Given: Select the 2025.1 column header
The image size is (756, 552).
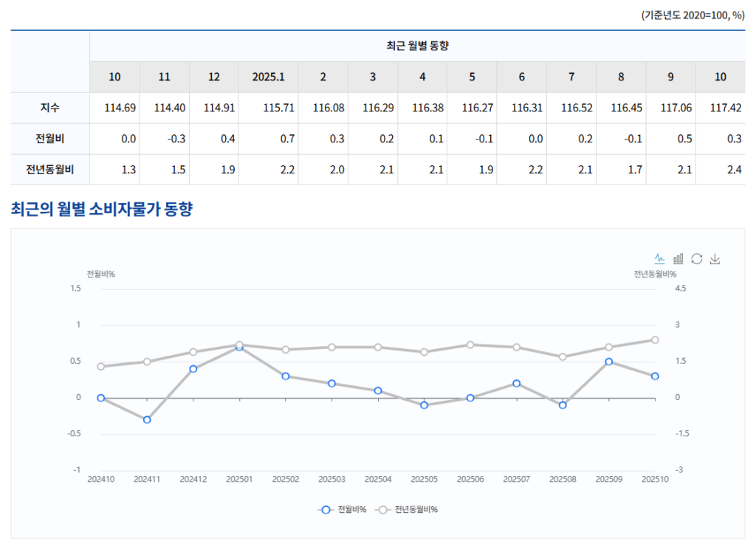Looking at the screenshot, I should point(268,77).
